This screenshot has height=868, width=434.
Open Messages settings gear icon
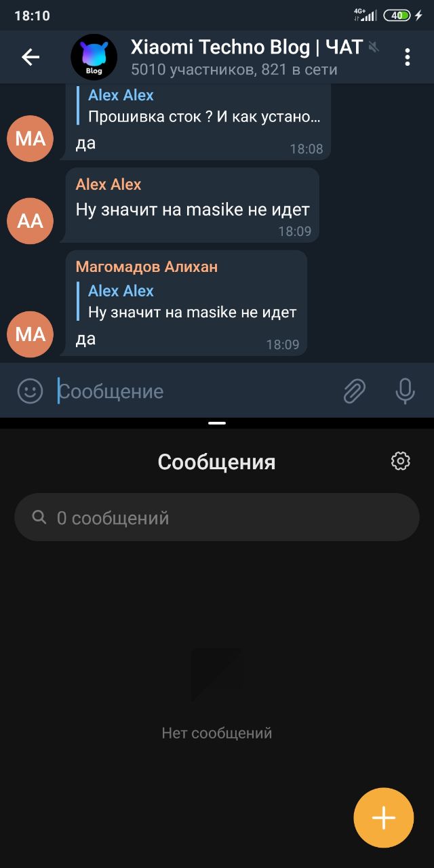(401, 461)
